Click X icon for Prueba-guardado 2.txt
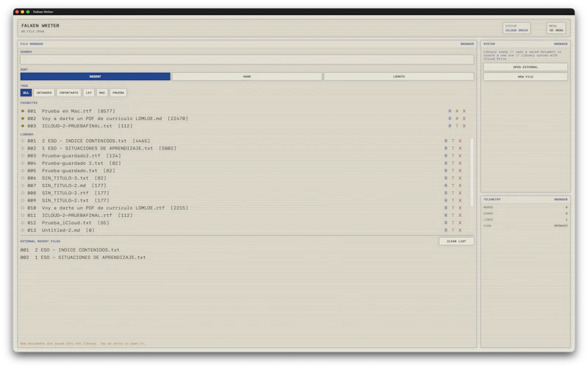This screenshot has height=368, width=588. pyautogui.click(x=460, y=163)
